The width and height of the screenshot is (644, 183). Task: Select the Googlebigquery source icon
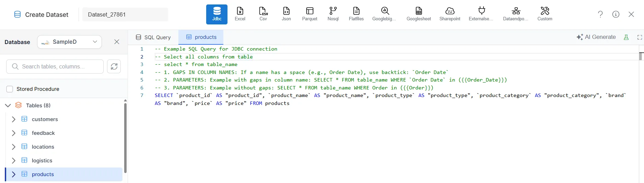click(385, 14)
